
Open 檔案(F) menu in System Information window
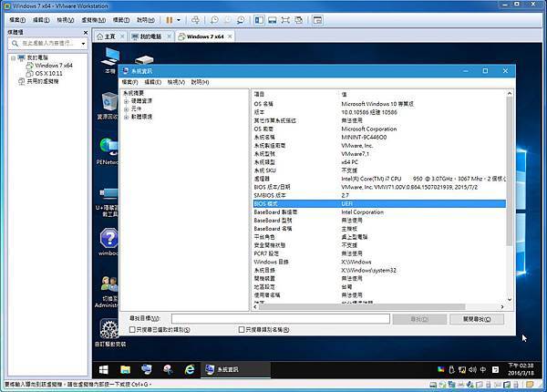point(129,82)
